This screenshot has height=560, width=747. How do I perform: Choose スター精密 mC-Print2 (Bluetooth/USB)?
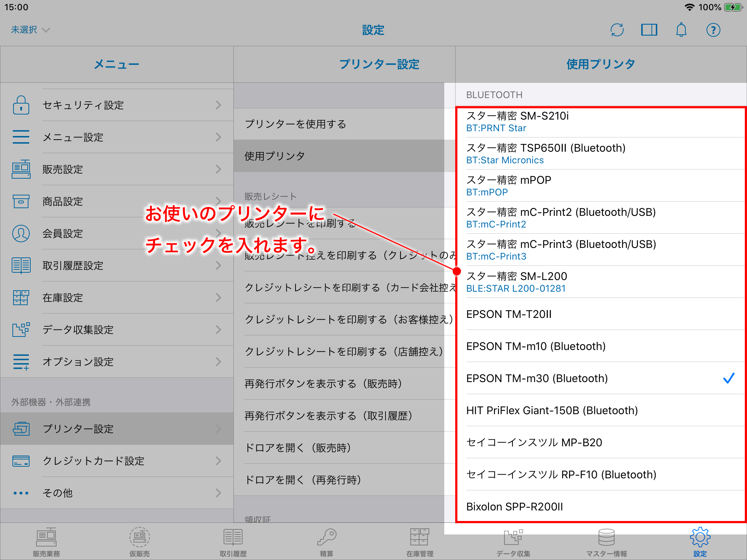tap(601, 218)
